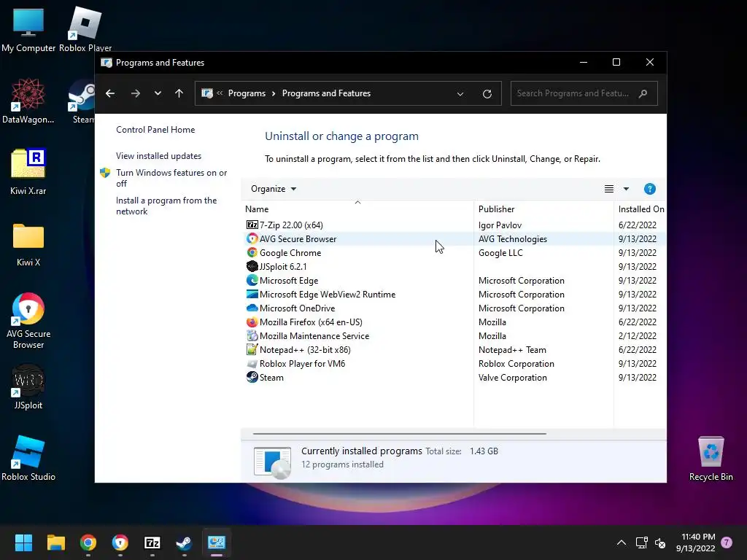Open 7-Zip from the taskbar
The width and height of the screenshot is (747, 560).
152,542
